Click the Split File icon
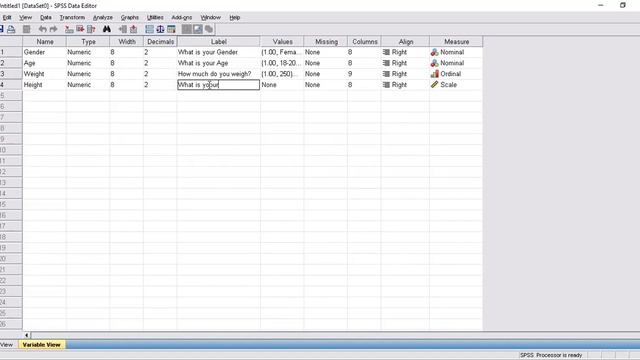This screenshot has width=640, height=360. pos(149,29)
